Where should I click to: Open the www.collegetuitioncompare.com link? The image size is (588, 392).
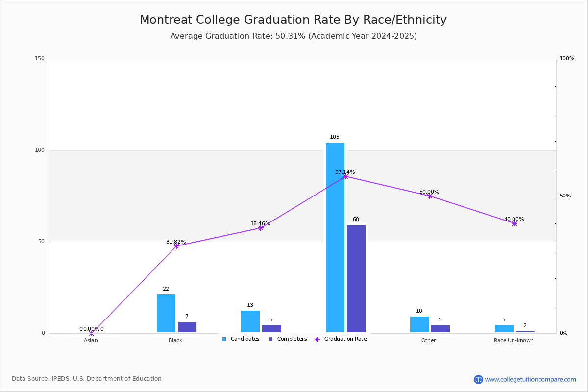(531, 379)
